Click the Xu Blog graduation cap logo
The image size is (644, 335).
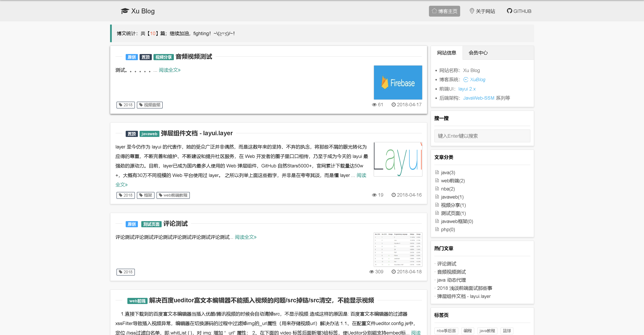point(125,11)
